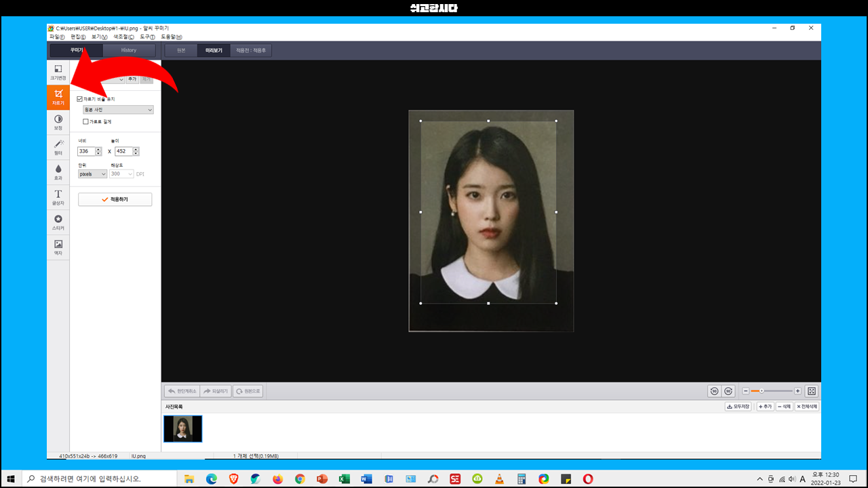
Task: Open Firefox from taskbar
Action: tap(277, 479)
